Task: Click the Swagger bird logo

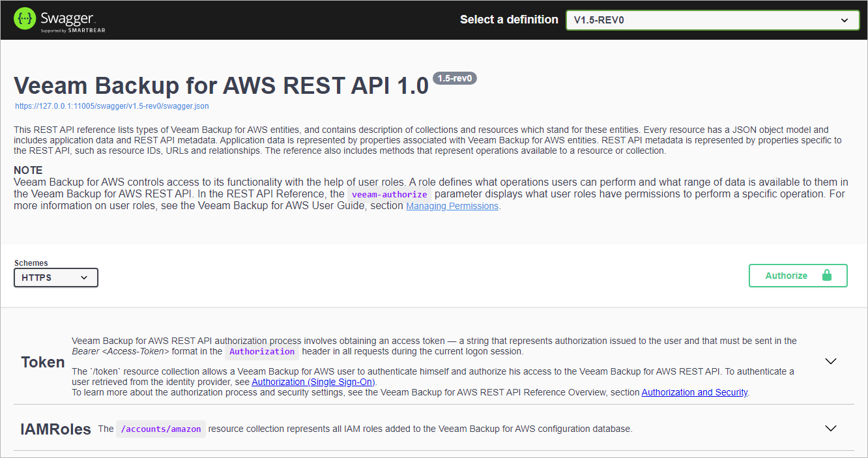Action: 25,18
